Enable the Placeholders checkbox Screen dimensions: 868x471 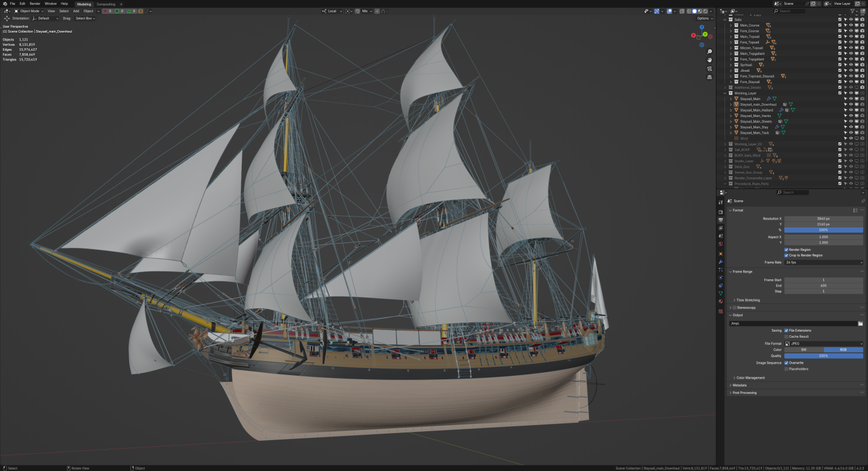tap(786, 368)
